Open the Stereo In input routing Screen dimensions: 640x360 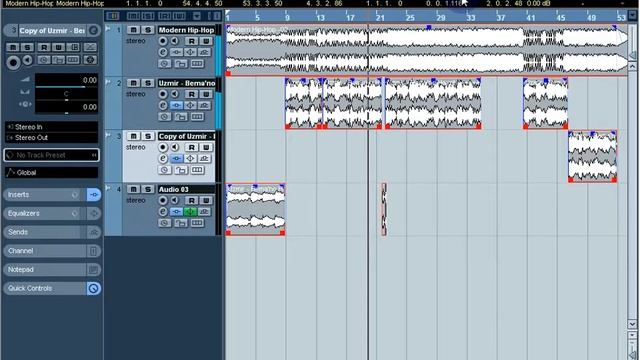click(51, 127)
